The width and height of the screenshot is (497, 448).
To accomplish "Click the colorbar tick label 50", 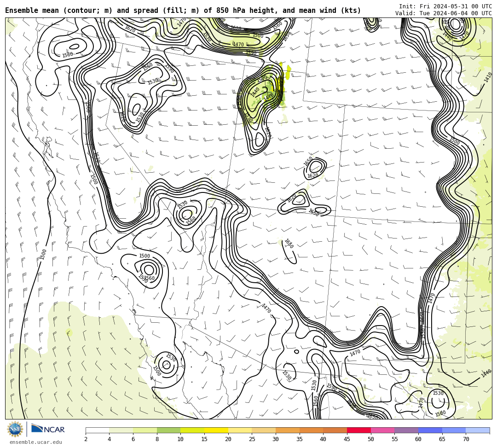I will point(371,439).
